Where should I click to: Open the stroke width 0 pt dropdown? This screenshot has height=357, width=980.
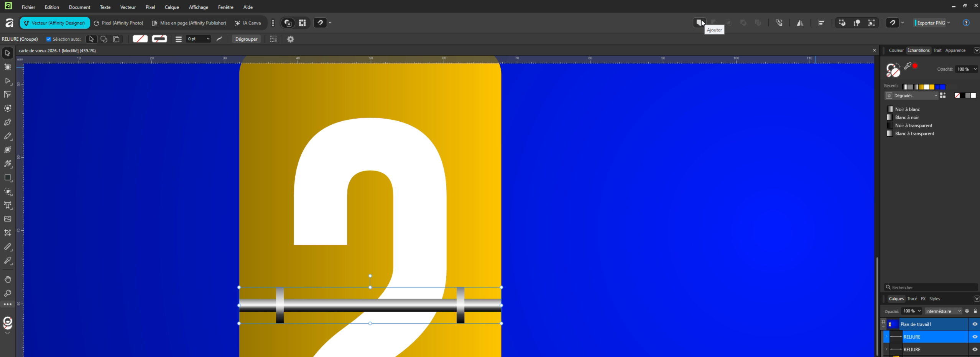click(208, 39)
